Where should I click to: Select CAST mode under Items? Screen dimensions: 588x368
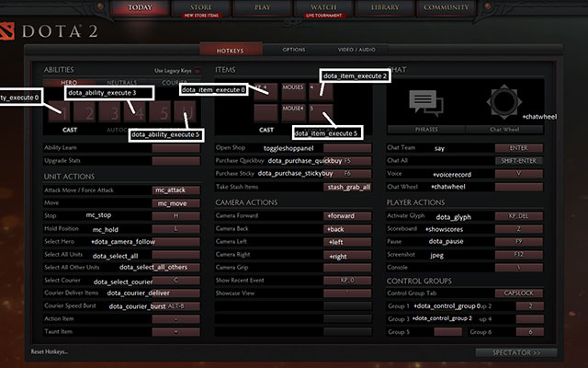click(x=266, y=130)
